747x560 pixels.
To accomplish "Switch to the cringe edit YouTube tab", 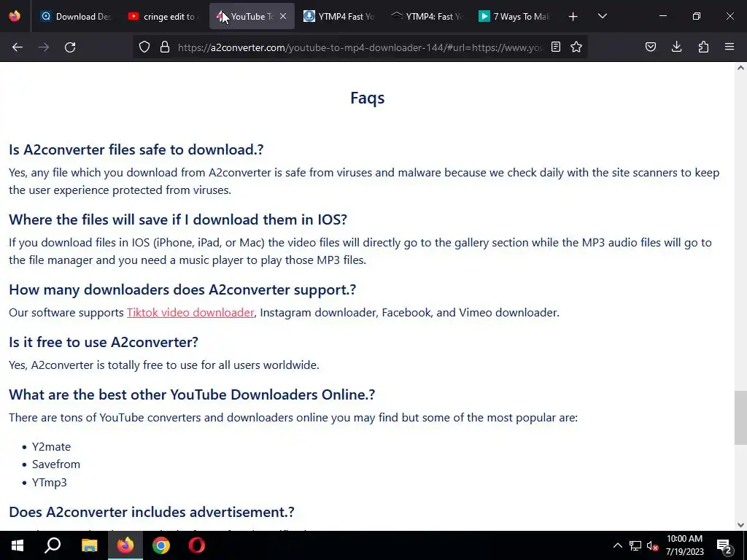I will [x=163, y=16].
